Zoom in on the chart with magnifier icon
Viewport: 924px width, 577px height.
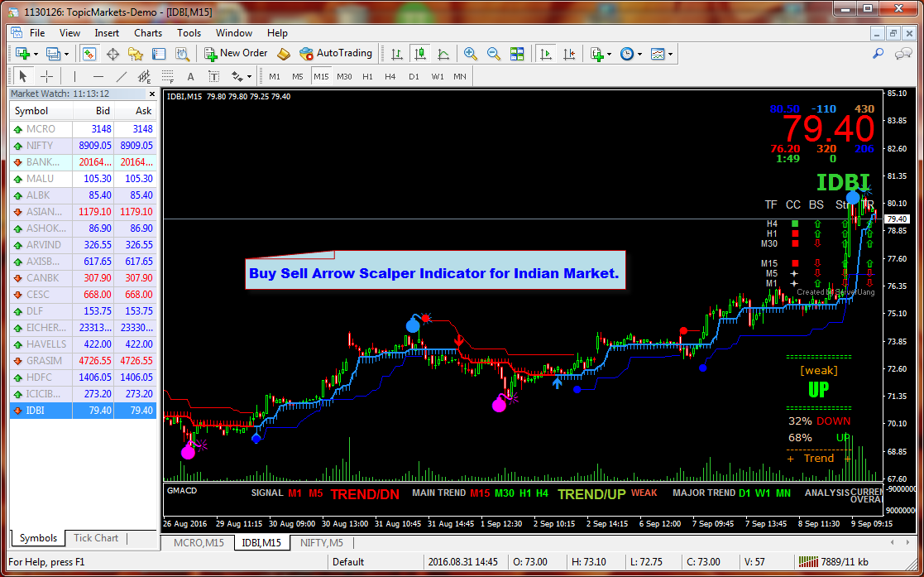[469, 53]
